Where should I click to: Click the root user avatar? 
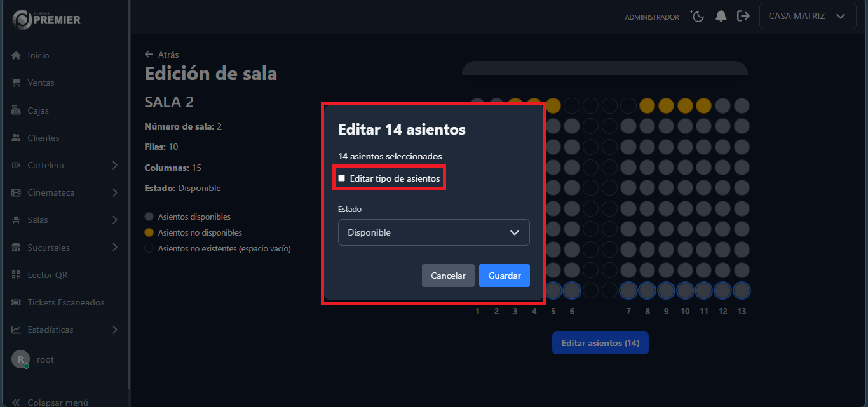(x=20, y=359)
